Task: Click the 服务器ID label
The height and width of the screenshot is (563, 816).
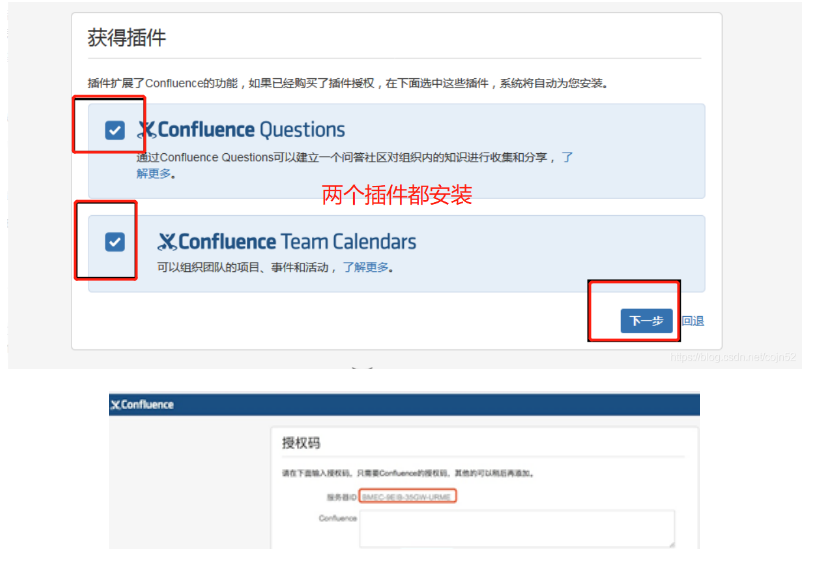Action: pos(341,497)
